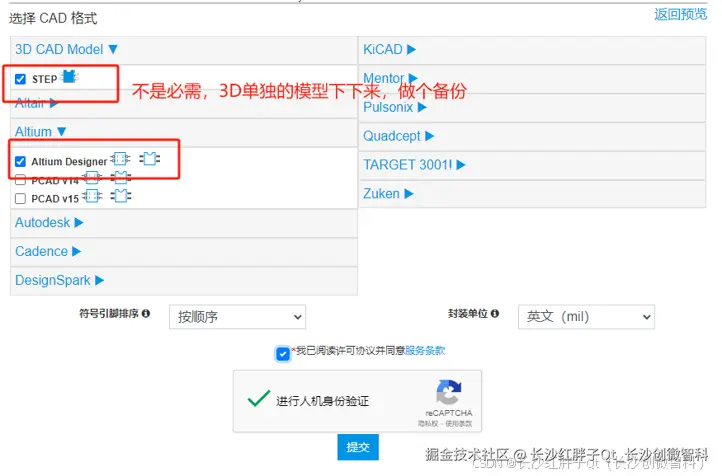This screenshot has height=476, width=722.
Task: Click the footprint unit info icon
Action: coord(495,313)
